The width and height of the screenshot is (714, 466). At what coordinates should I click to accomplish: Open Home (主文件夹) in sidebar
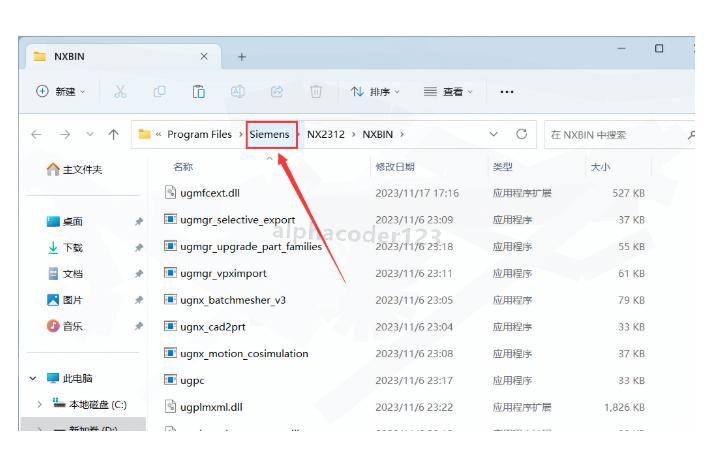(x=74, y=169)
